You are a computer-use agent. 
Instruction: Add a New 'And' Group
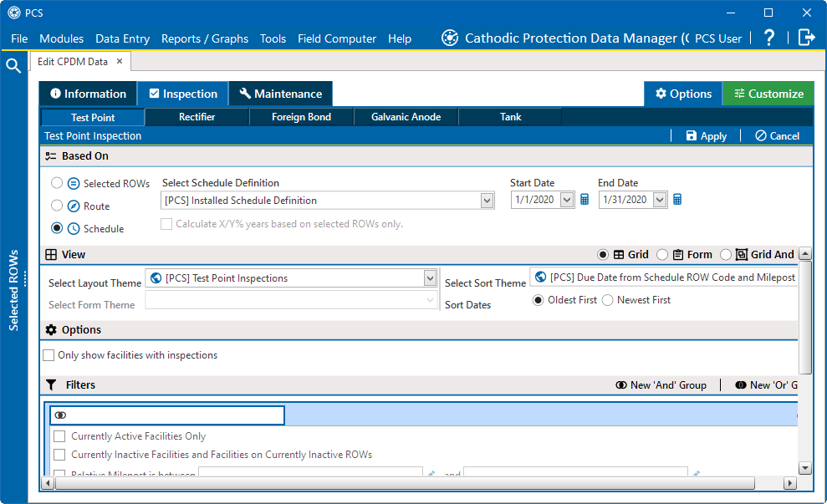pos(661,384)
